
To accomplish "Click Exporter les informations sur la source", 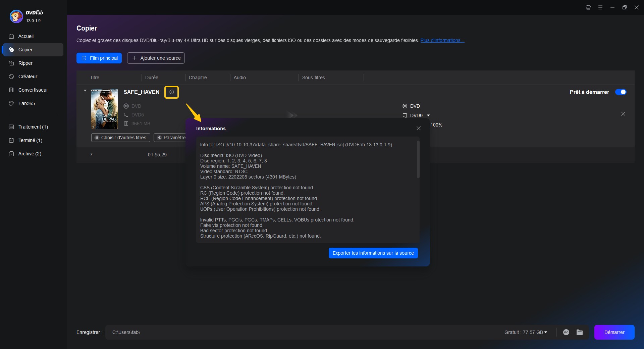I will pyautogui.click(x=373, y=253).
